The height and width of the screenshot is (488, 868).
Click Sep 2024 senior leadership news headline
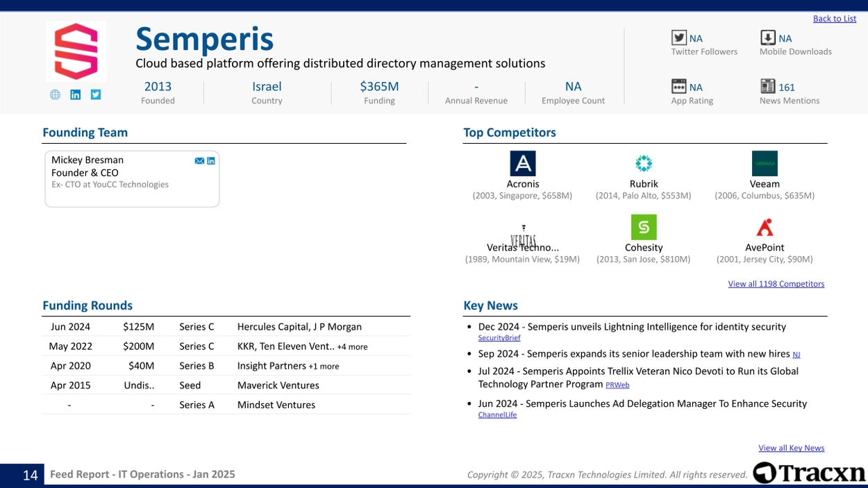(634, 354)
